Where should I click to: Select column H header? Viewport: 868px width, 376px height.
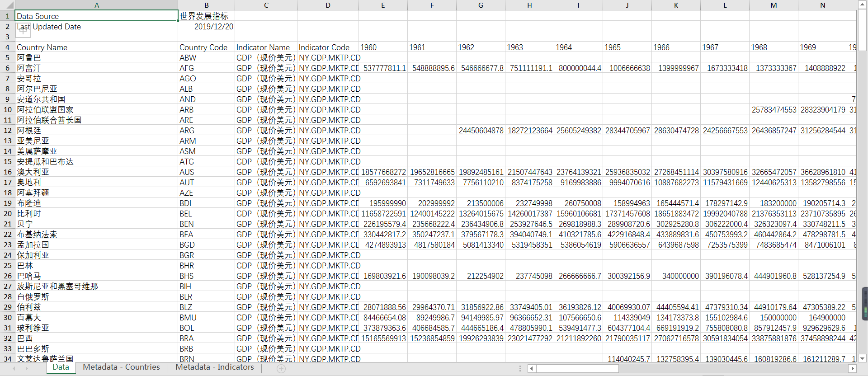pyautogui.click(x=530, y=5)
